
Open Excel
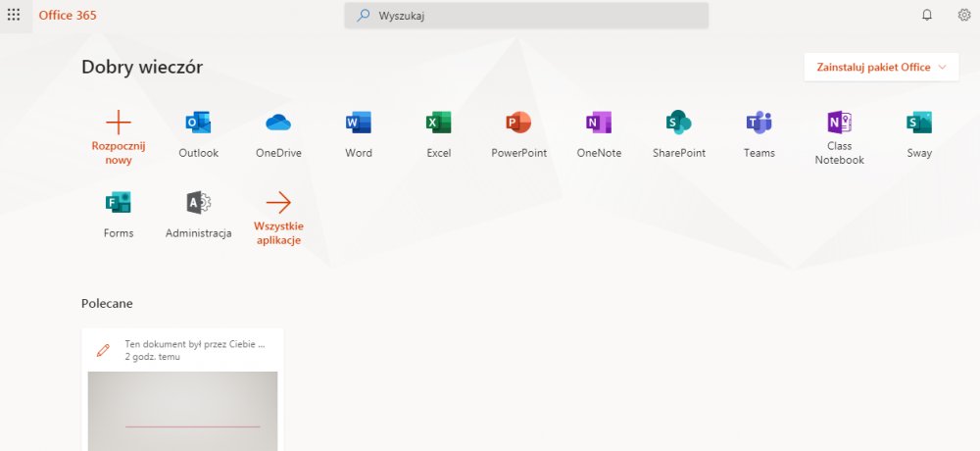438,123
